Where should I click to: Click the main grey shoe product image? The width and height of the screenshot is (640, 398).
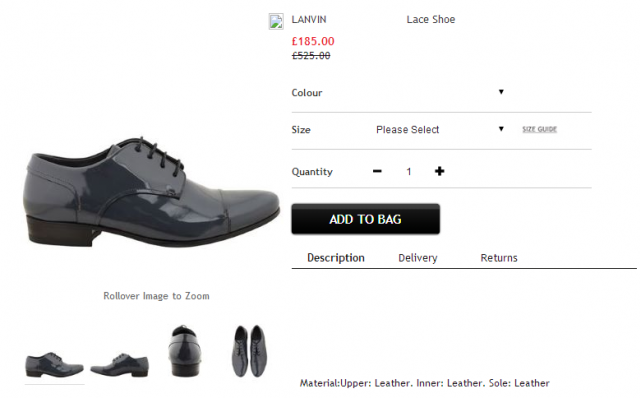point(151,192)
